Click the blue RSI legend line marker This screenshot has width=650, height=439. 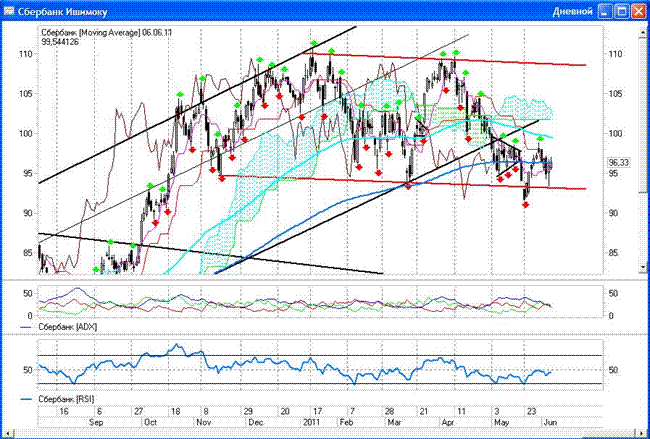tap(26, 399)
